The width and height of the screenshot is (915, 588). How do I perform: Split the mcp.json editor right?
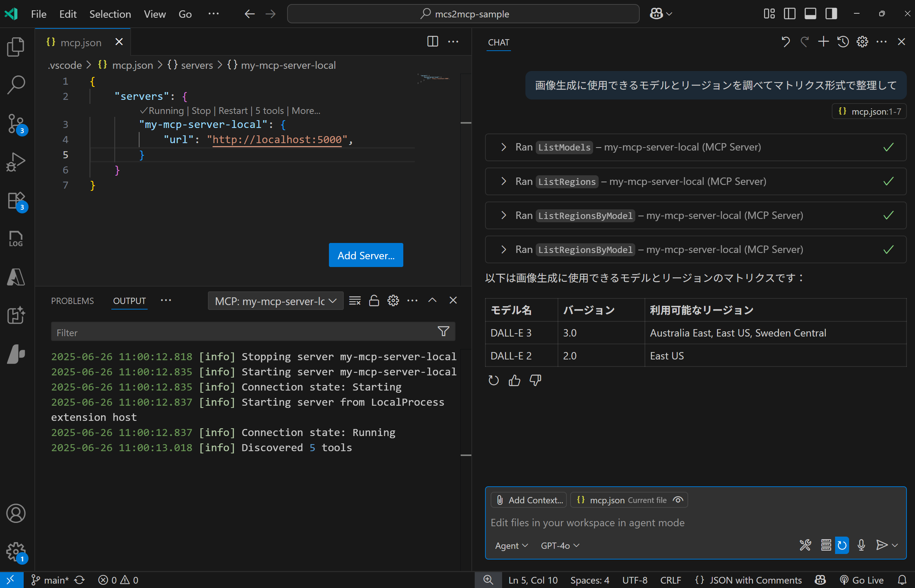click(432, 42)
